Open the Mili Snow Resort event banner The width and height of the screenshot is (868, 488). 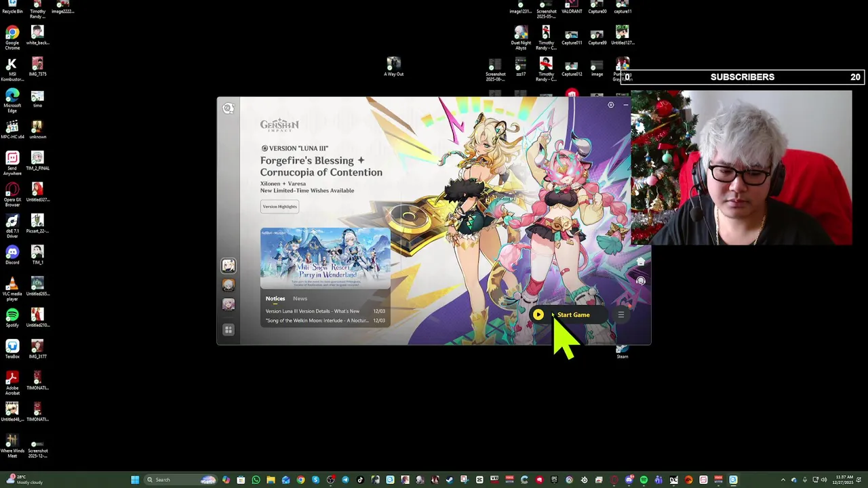point(325,258)
